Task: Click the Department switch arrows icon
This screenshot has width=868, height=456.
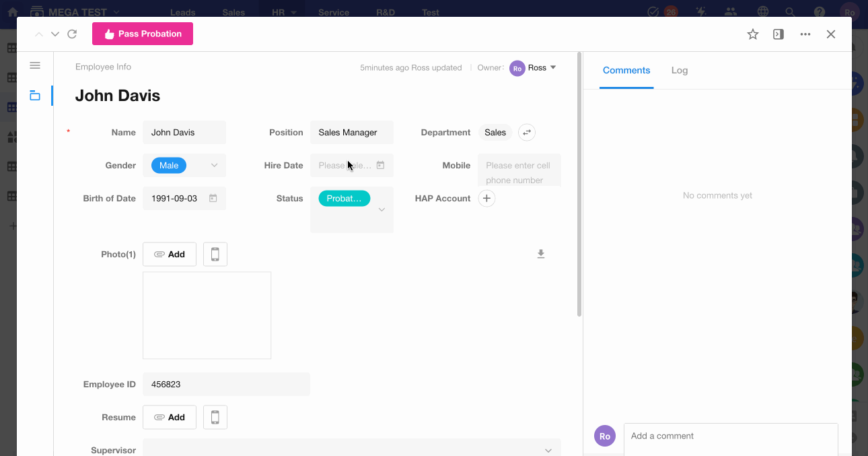Action: pos(527,133)
